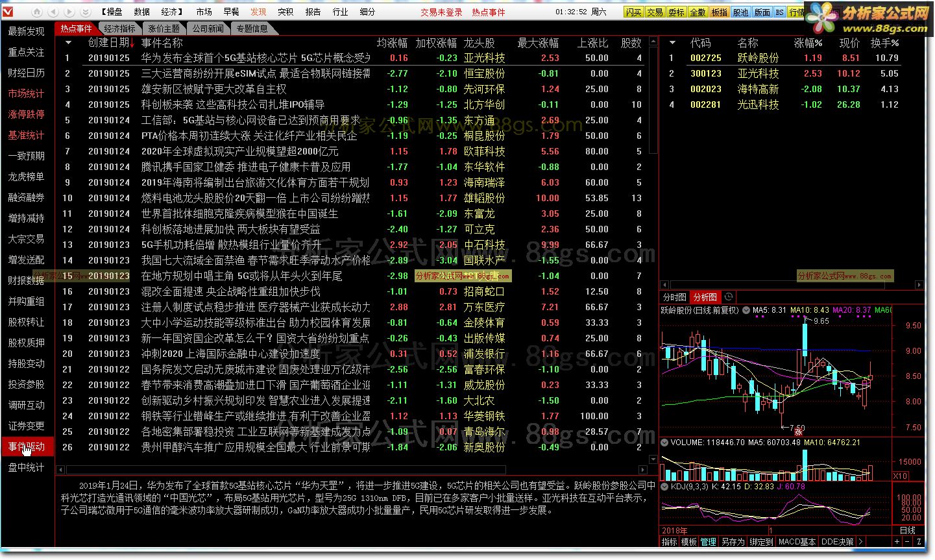The image size is (935, 560).
Task: Open the 报告 menu
Action: (x=313, y=12)
